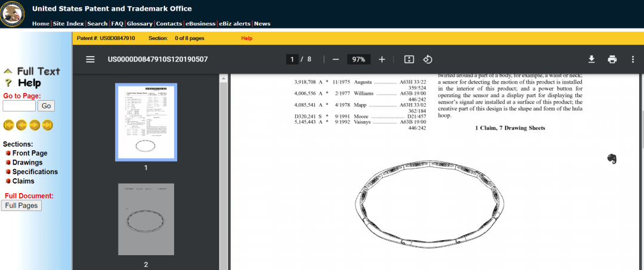Click 'United States Patent and Trademark Office' heading

112,8
